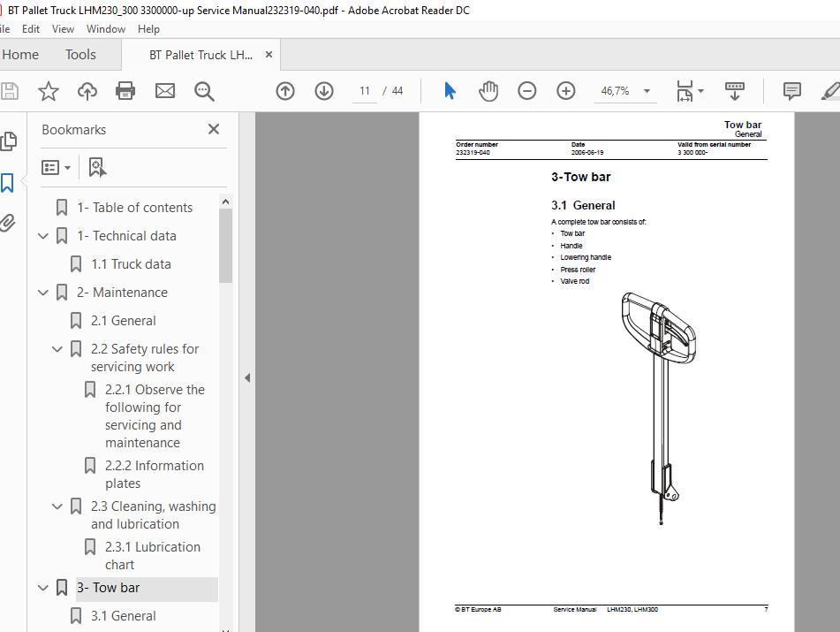Select the Highlight pen tool icon
Screen dimensions: 840x632
(830, 91)
